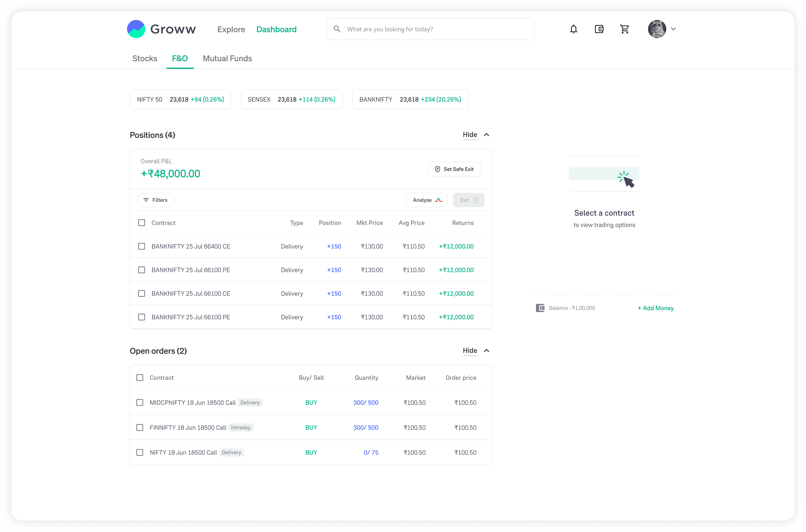
Task: Switch to the Mutual Funds tab
Action: tap(227, 59)
